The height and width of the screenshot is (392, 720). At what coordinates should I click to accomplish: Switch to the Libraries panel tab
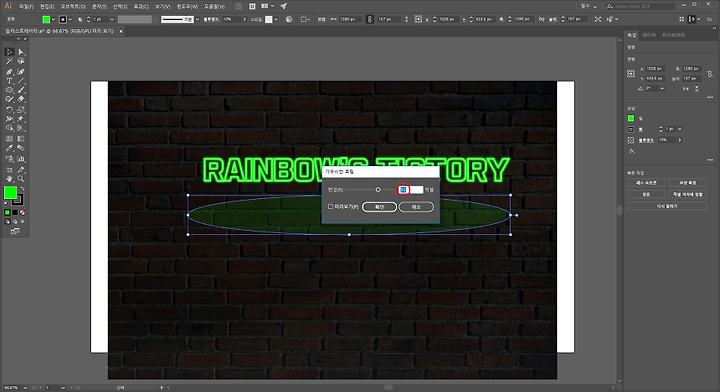(674, 35)
